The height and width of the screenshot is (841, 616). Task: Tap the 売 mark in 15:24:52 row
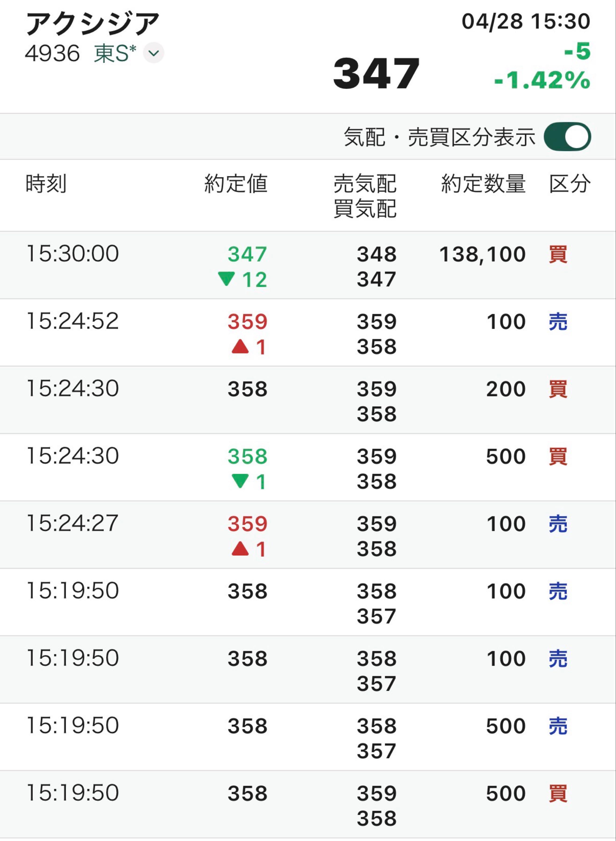point(558,322)
